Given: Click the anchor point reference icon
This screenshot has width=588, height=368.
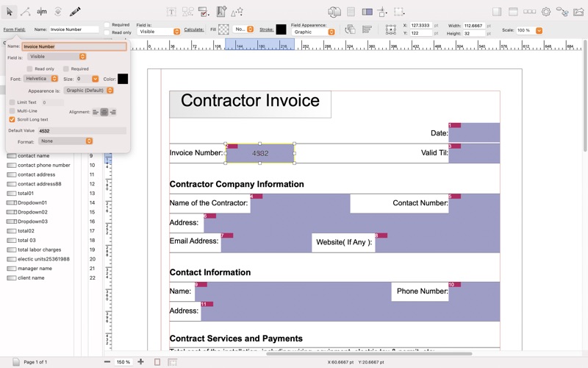Looking at the screenshot, I should [x=391, y=29].
